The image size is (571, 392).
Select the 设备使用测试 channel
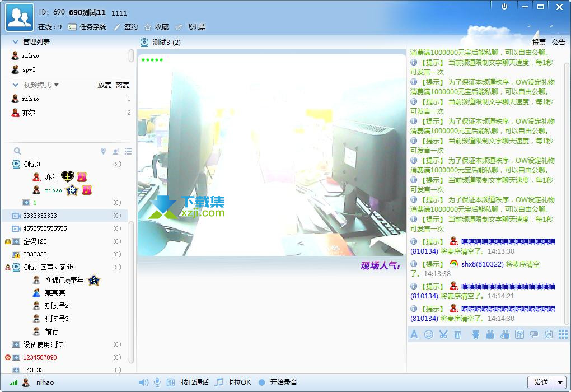pos(65,344)
